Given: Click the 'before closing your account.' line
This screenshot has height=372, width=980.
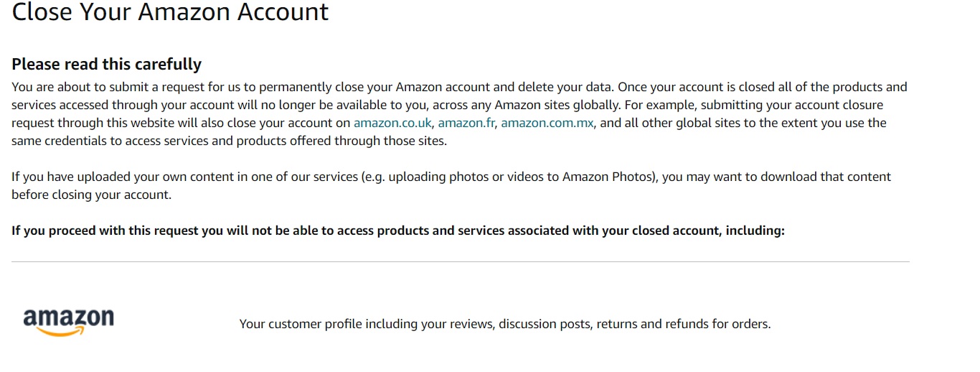Looking at the screenshot, I should point(92,195).
